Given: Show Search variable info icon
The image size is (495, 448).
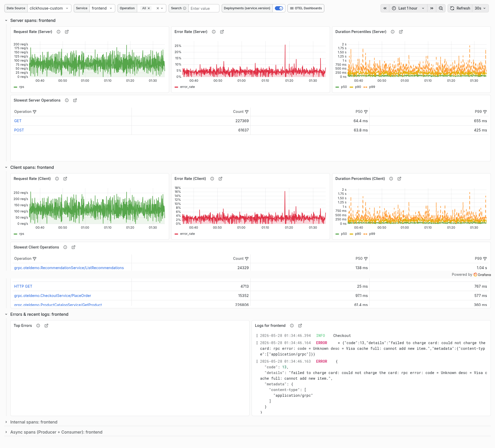Looking at the screenshot, I should tap(185, 8).
